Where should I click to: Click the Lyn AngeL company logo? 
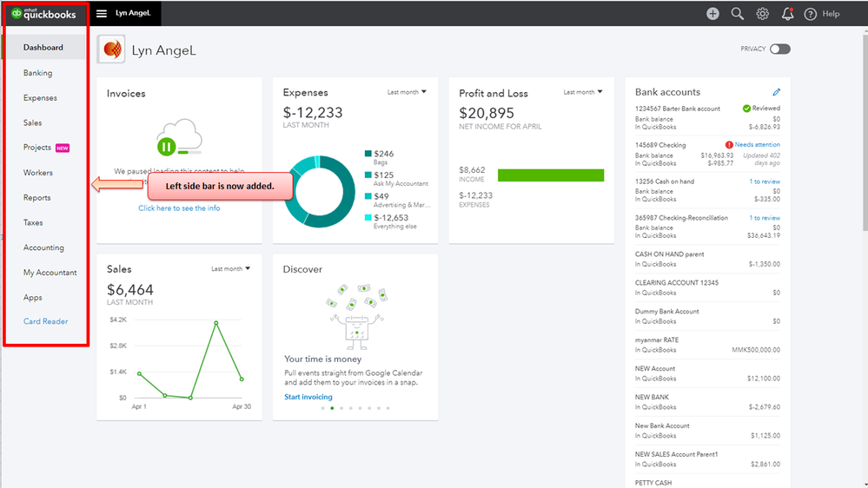pyautogui.click(x=111, y=49)
